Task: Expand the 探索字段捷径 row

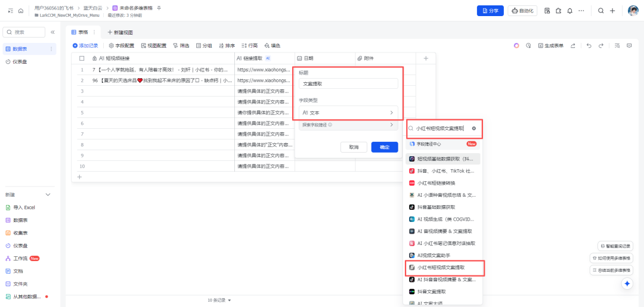Action: [x=348, y=125]
